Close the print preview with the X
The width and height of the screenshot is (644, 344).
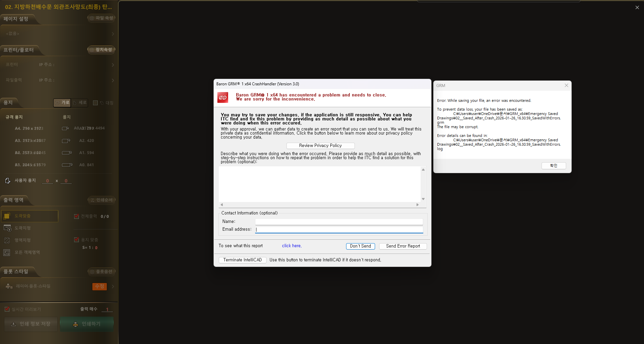[637, 7]
